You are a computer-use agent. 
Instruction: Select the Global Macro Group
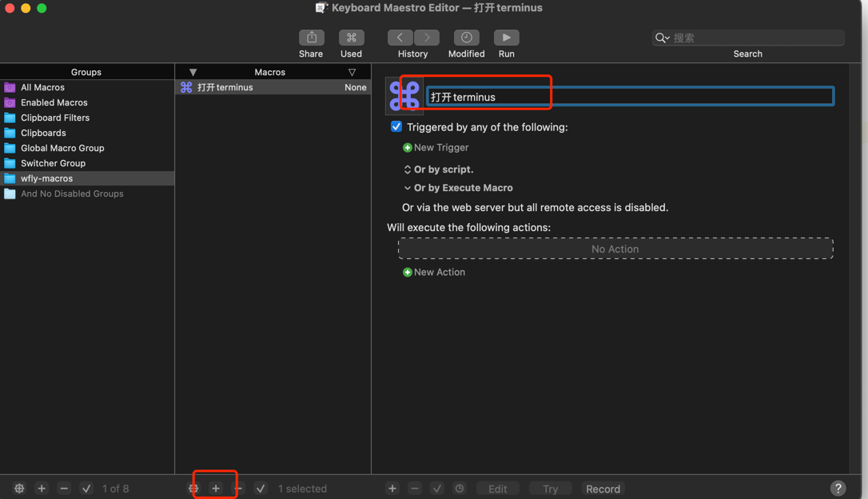click(87, 149)
